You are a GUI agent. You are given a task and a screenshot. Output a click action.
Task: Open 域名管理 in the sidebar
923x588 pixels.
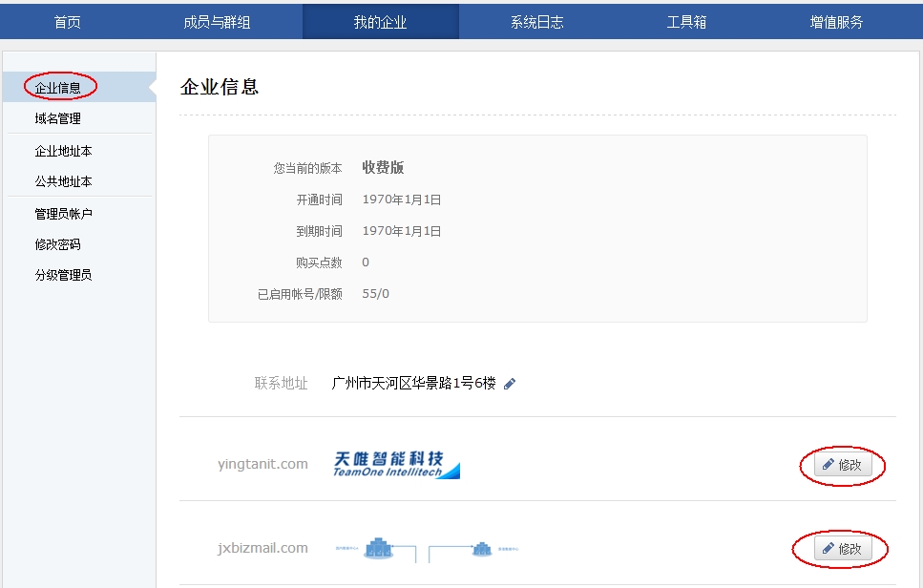[58, 118]
